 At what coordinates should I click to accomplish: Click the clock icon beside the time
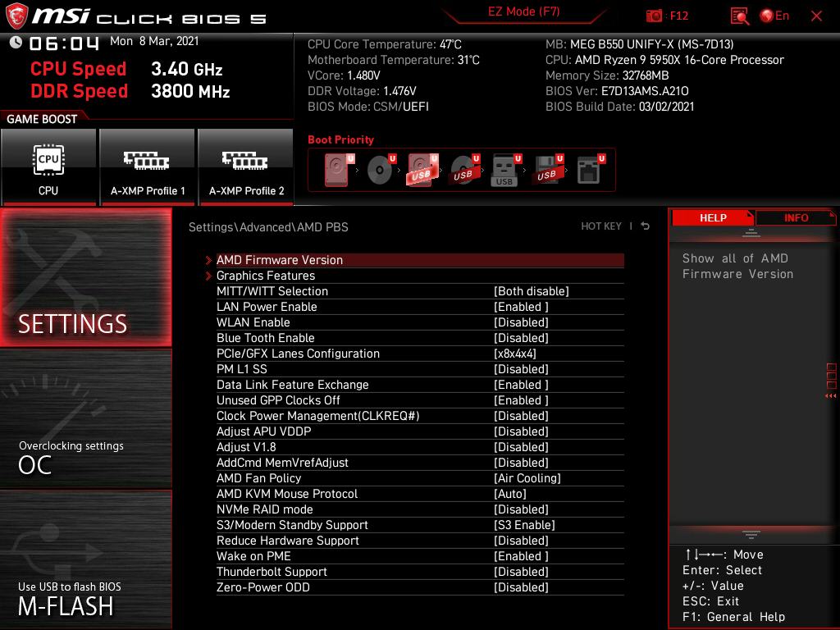[16, 42]
